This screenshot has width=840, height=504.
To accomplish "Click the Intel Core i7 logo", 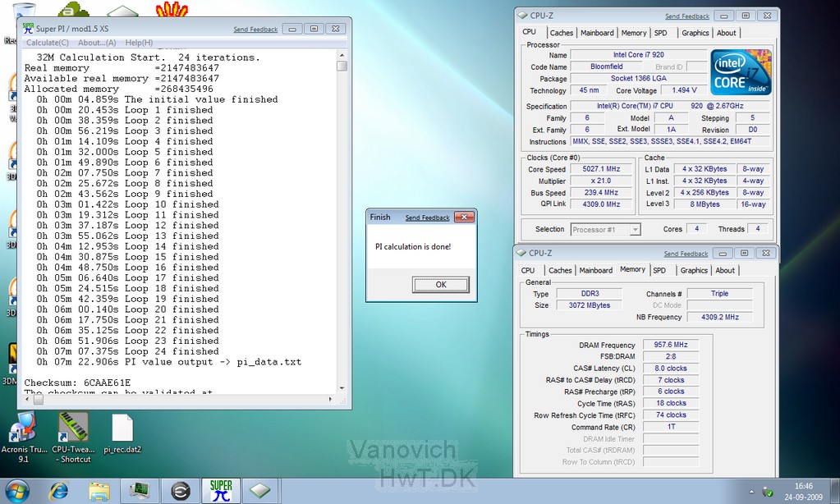I will (x=741, y=72).
